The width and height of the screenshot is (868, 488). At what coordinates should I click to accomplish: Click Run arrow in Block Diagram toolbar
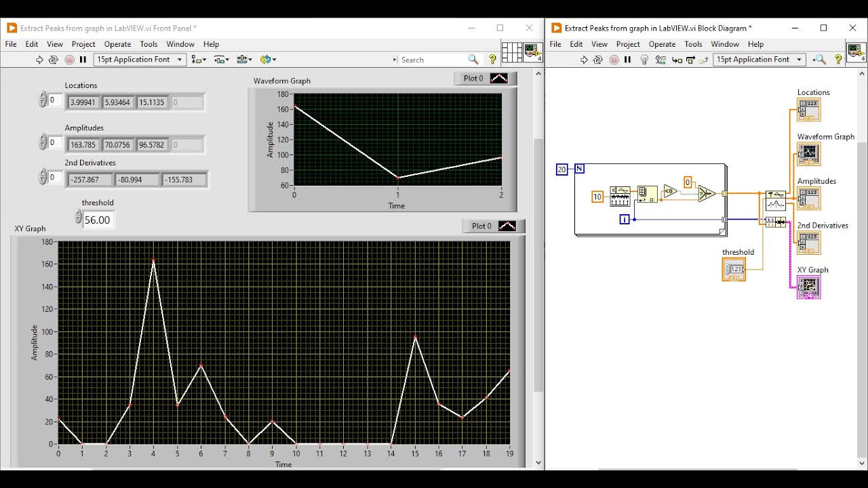584,60
